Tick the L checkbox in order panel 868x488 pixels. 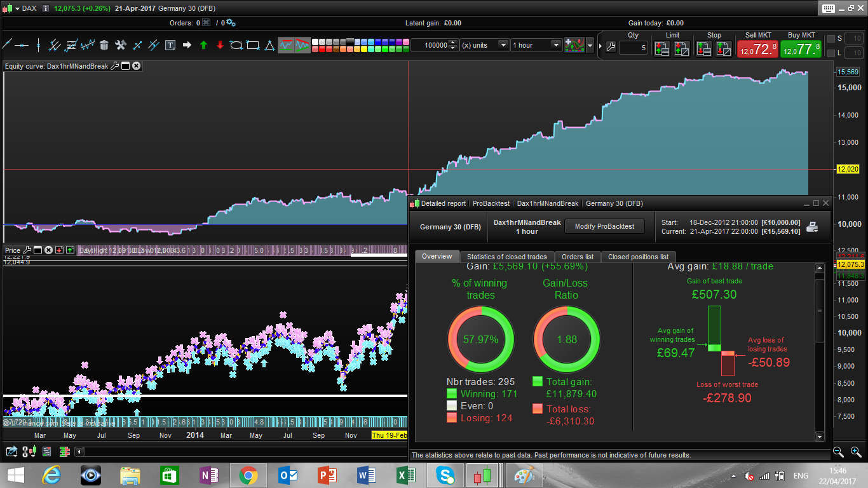click(831, 53)
